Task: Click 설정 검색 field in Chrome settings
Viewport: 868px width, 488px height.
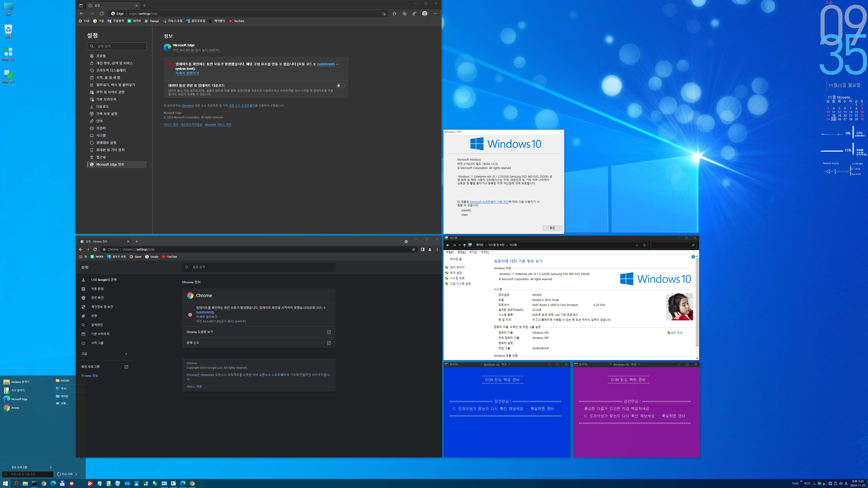Action: coord(259,267)
